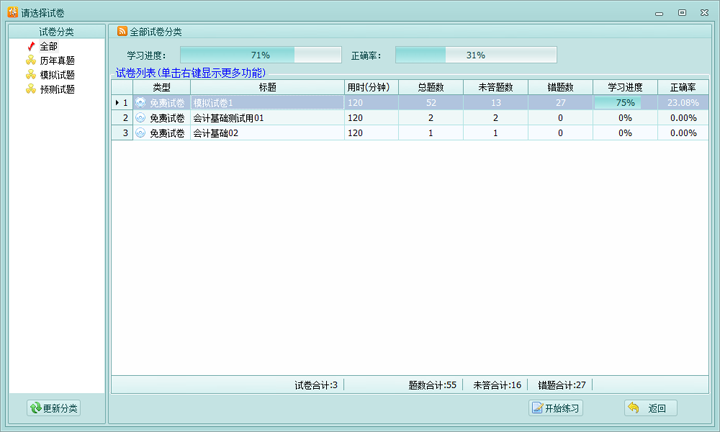
Task: Click the 71% 学习进度 progress bar
Action: (x=260, y=55)
